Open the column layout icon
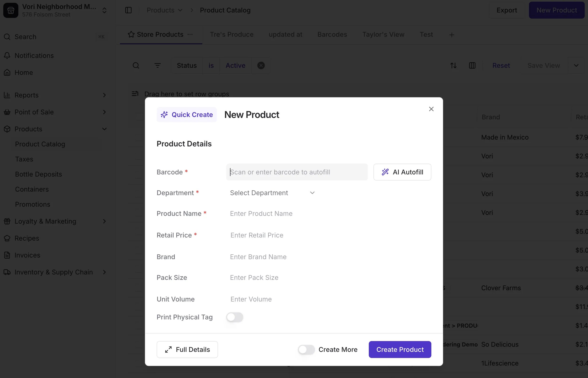Screen dimensions: 588x378 [x=472, y=65]
